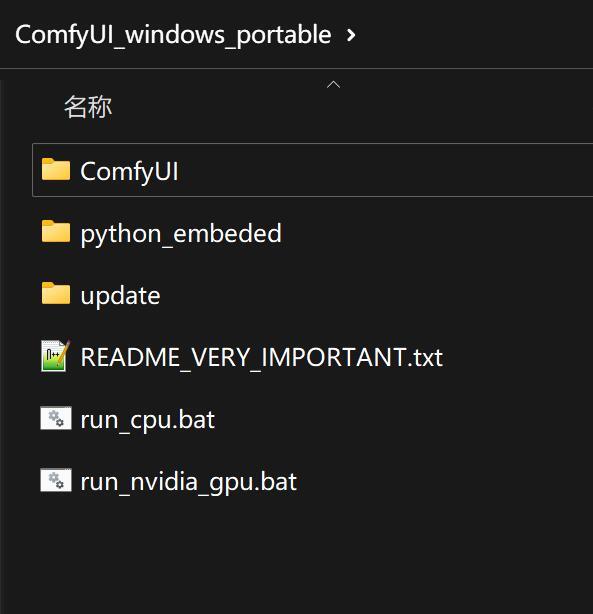Screen dimensions: 593x614
Task: Select the run_cpu.bat file name
Action: click(148, 420)
